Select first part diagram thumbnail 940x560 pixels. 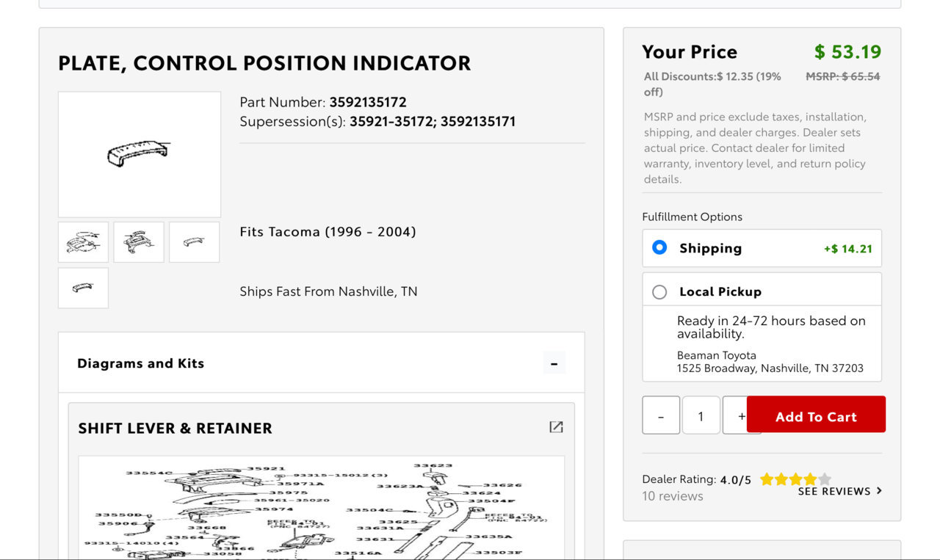point(83,242)
